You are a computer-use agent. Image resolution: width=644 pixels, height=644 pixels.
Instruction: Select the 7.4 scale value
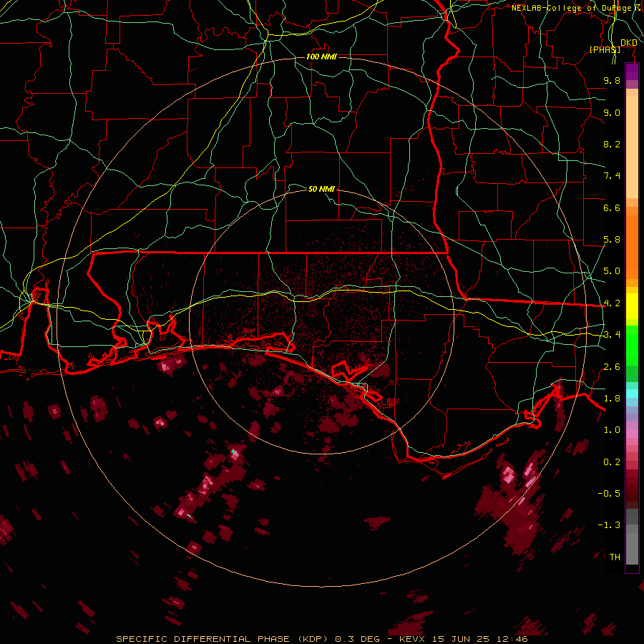pos(612,176)
